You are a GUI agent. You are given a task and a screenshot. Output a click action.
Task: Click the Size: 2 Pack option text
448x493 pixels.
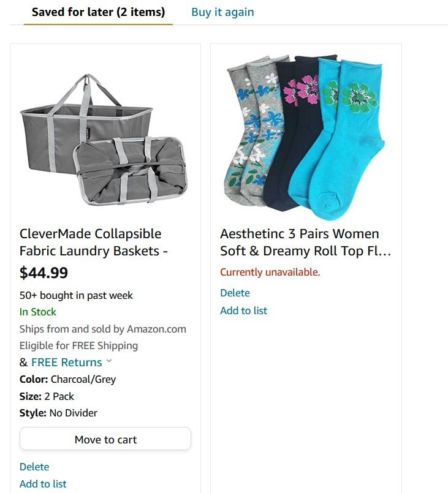pos(47,396)
